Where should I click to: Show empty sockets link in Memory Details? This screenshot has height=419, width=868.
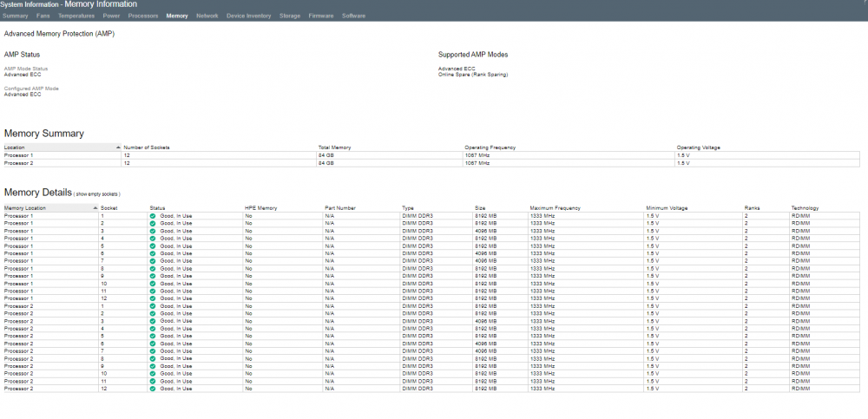coord(98,194)
